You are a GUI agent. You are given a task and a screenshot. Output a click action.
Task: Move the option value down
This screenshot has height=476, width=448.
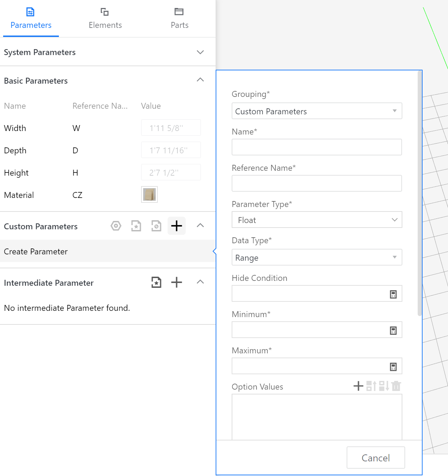(x=384, y=386)
